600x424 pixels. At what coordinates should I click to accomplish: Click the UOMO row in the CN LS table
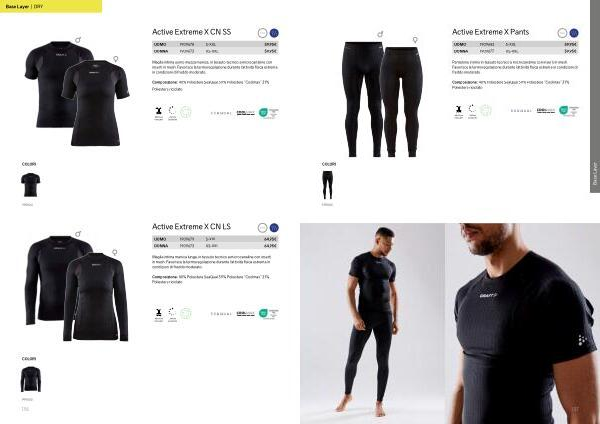tap(215, 239)
